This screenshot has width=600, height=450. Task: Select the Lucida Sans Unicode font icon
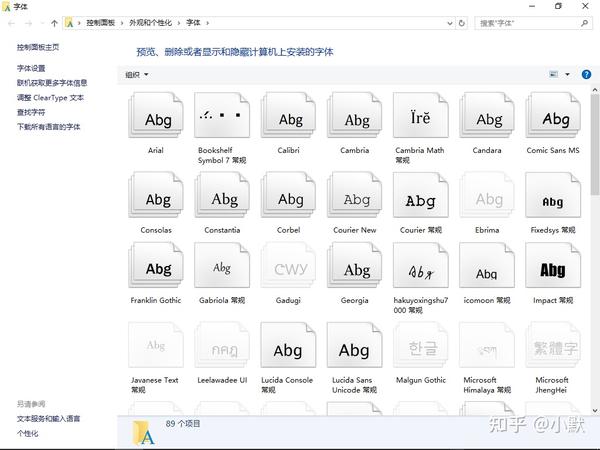point(354,345)
